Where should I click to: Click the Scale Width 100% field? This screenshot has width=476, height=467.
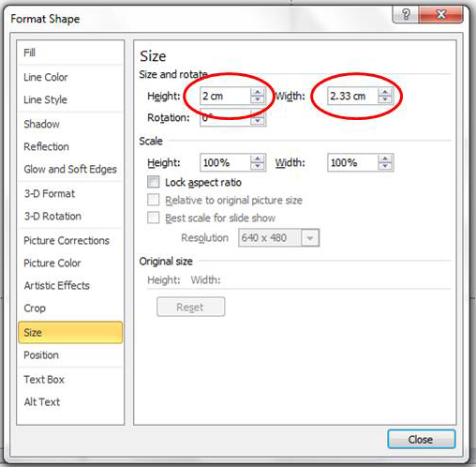pyautogui.click(x=352, y=162)
